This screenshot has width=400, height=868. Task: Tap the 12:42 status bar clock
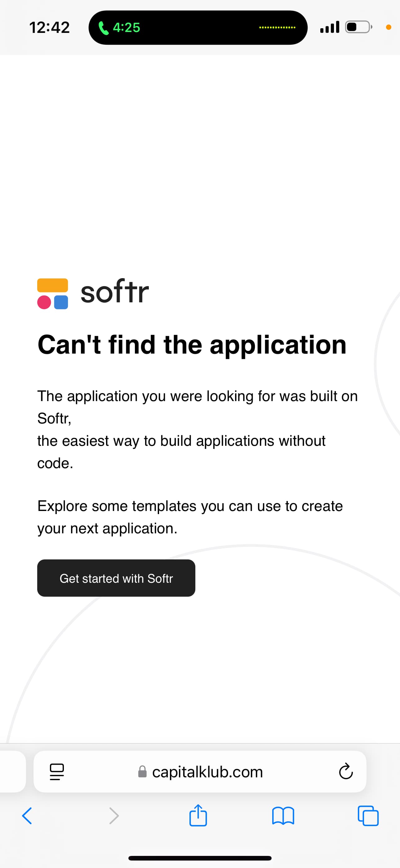(50, 28)
